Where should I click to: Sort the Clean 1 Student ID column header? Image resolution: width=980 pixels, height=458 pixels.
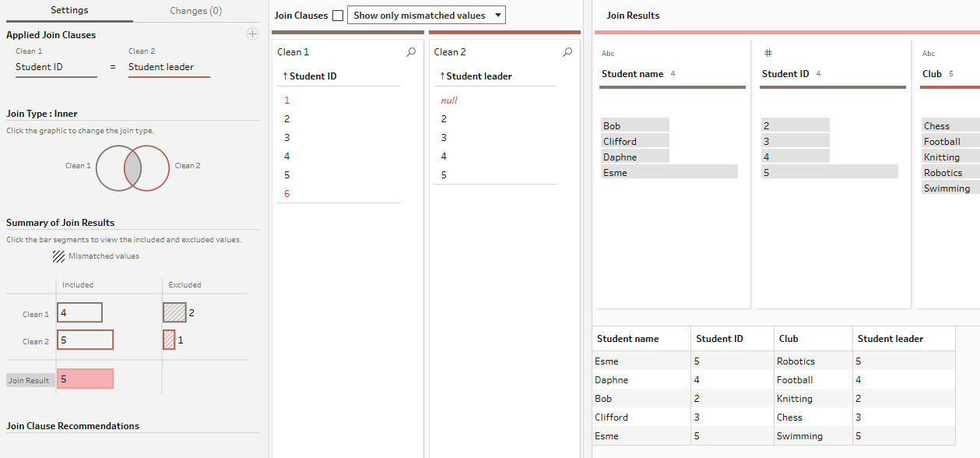(x=312, y=76)
